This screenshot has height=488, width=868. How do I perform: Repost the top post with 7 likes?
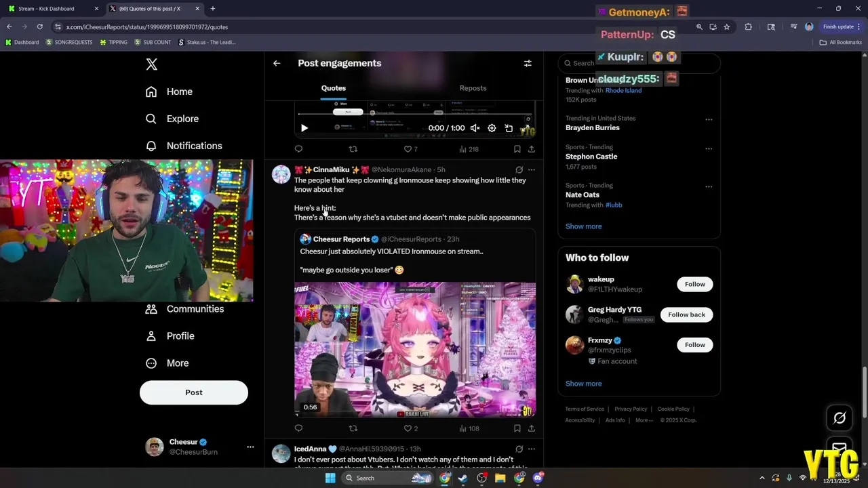click(353, 149)
